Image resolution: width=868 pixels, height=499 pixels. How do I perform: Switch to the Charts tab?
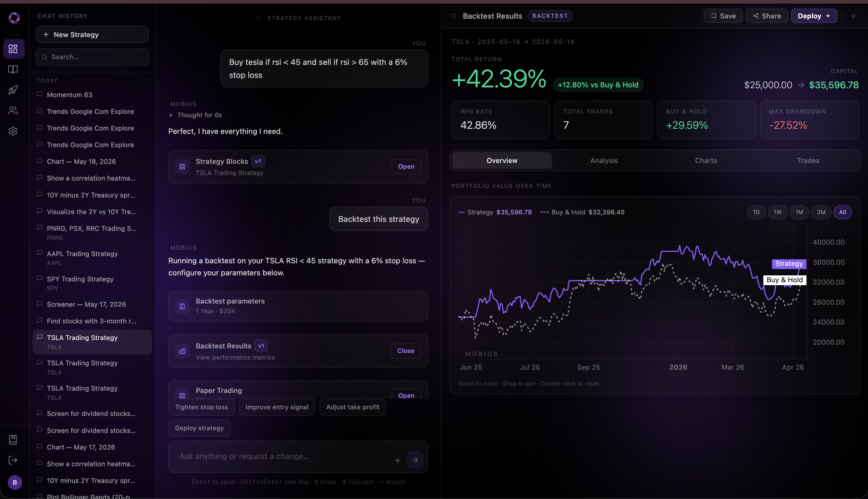(706, 160)
